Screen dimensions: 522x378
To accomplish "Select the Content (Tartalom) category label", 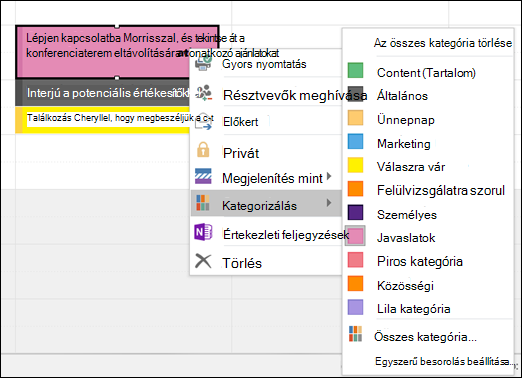I will click(426, 73).
